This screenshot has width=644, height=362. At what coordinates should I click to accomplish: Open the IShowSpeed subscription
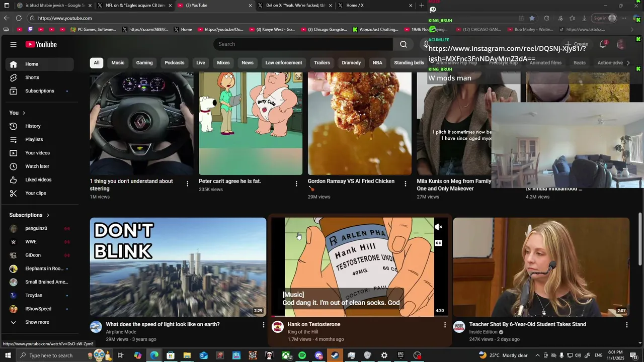tap(39, 309)
